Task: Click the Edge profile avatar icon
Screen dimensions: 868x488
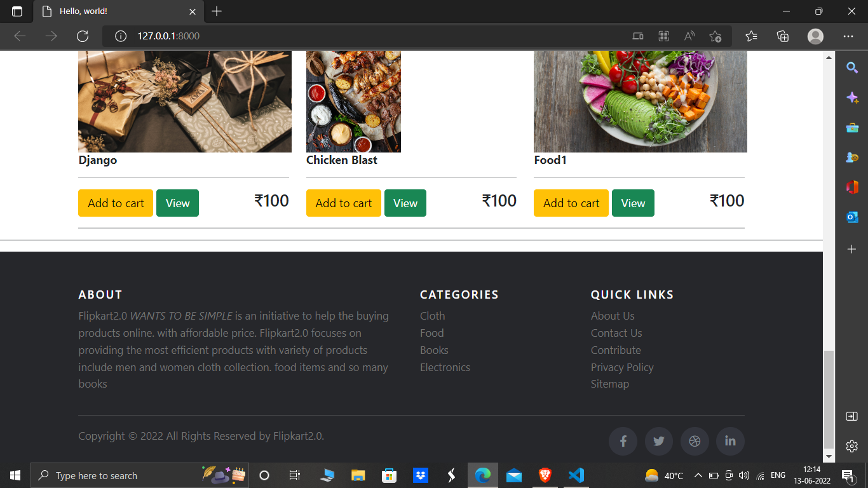Action: [x=815, y=36]
